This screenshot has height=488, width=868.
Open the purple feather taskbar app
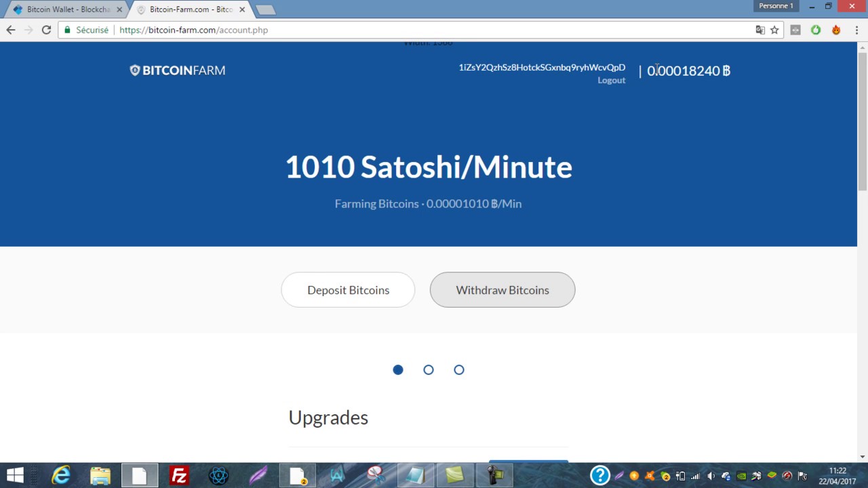(258, 475)
